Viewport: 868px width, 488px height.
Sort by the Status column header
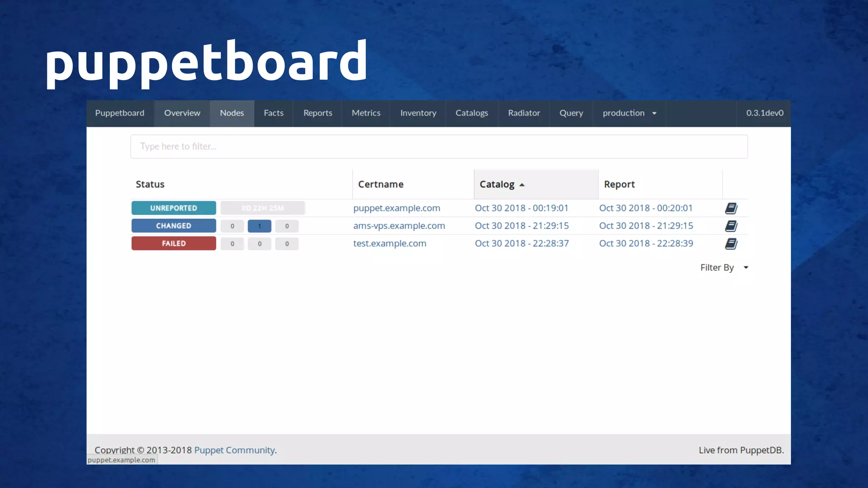(242, 184)
